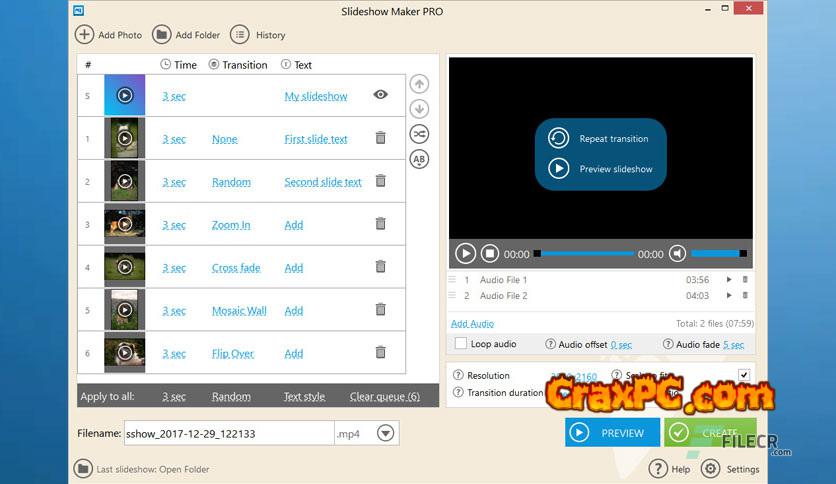Select Audio File 1 row
This screenshot has width=836, height=484.
pos(600,279)
